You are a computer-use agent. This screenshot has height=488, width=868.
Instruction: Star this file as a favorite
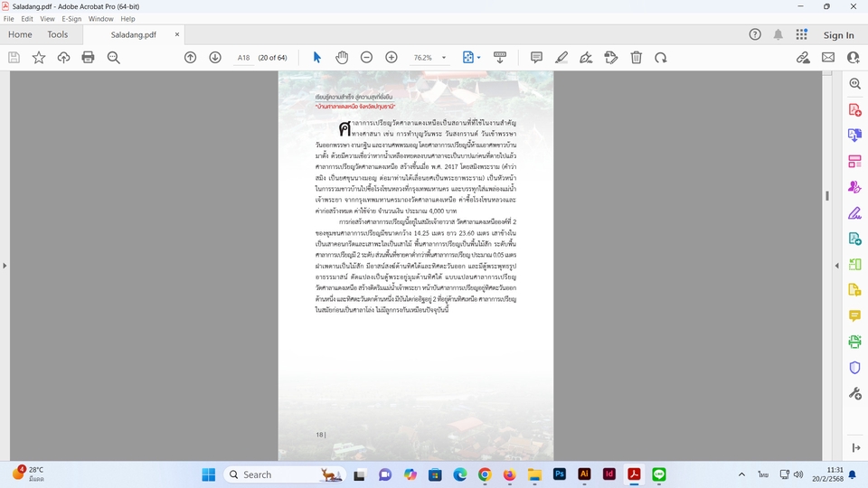pos(39,58)
